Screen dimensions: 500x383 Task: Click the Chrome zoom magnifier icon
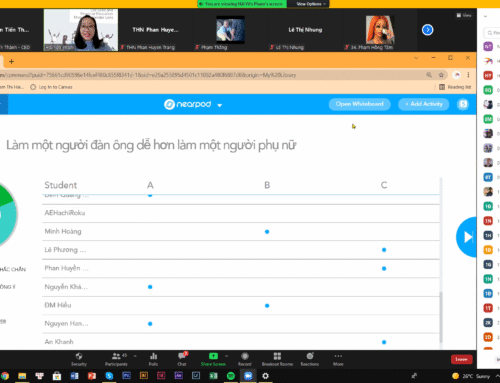pos(429,75)
